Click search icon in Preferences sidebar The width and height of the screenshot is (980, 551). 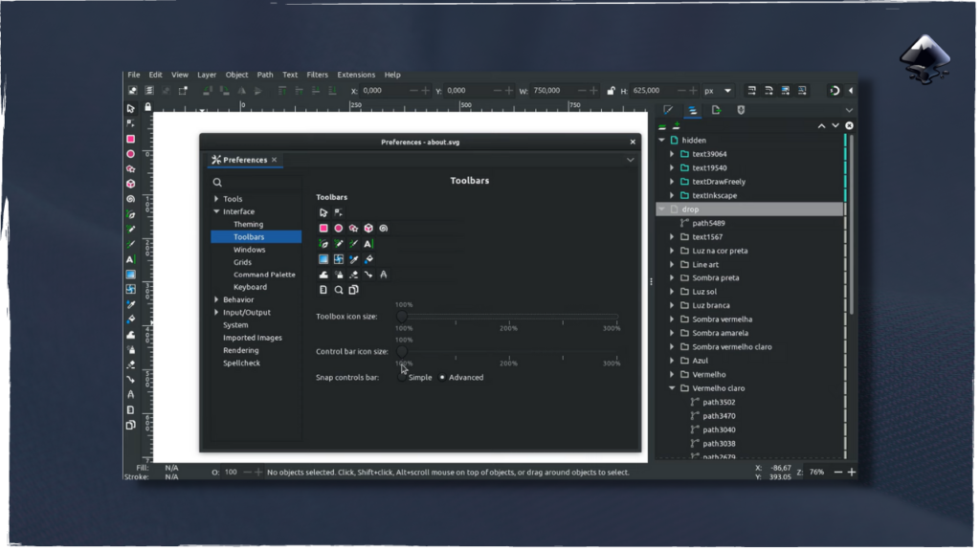(217, 183)
